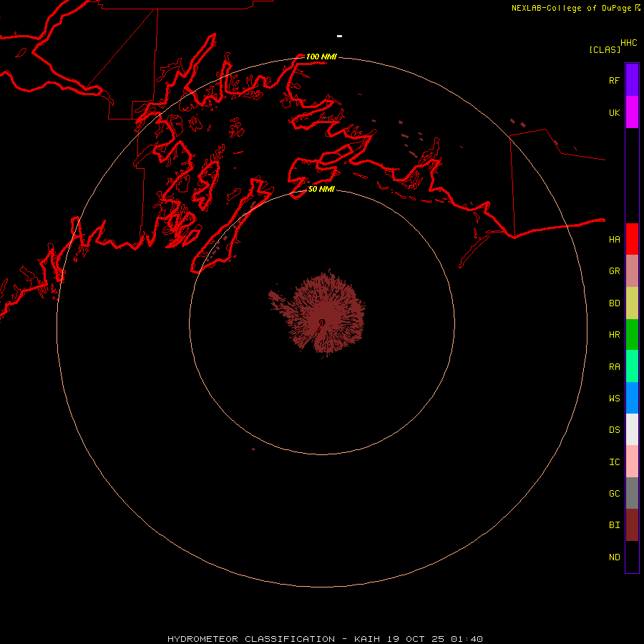Click the GR legend label
Image resolution: width=644 pixels, height=644 pixels.
(x=614, y=271)
